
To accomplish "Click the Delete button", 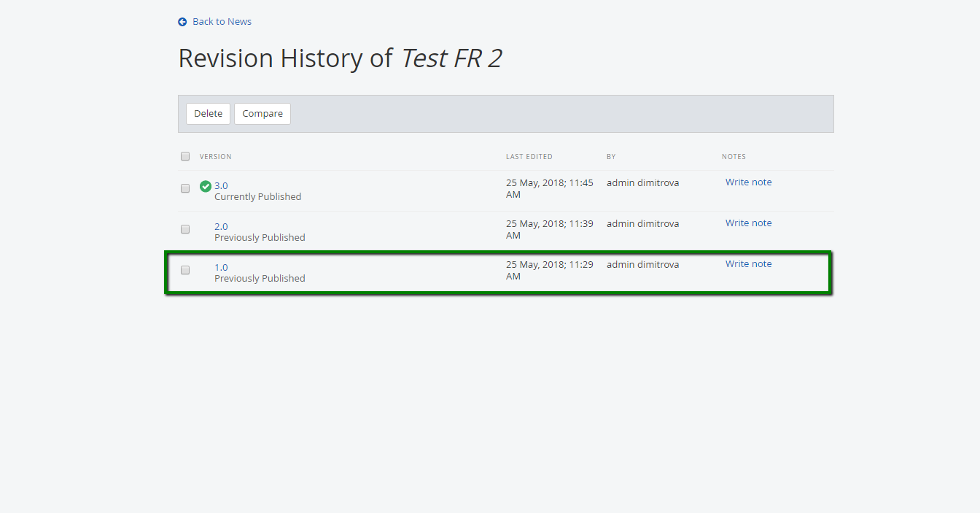I will pos(208,114).
